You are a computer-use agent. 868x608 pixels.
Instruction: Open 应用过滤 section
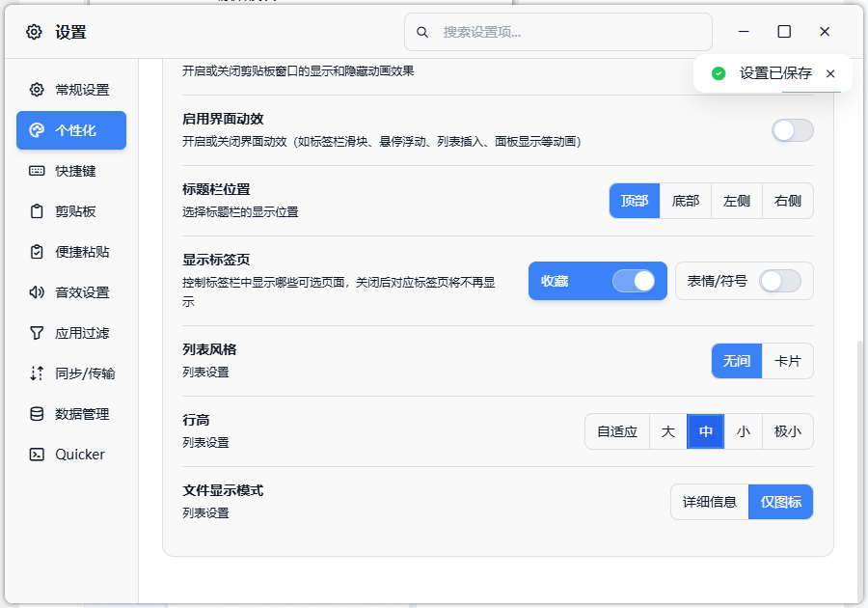pos(71,333)
